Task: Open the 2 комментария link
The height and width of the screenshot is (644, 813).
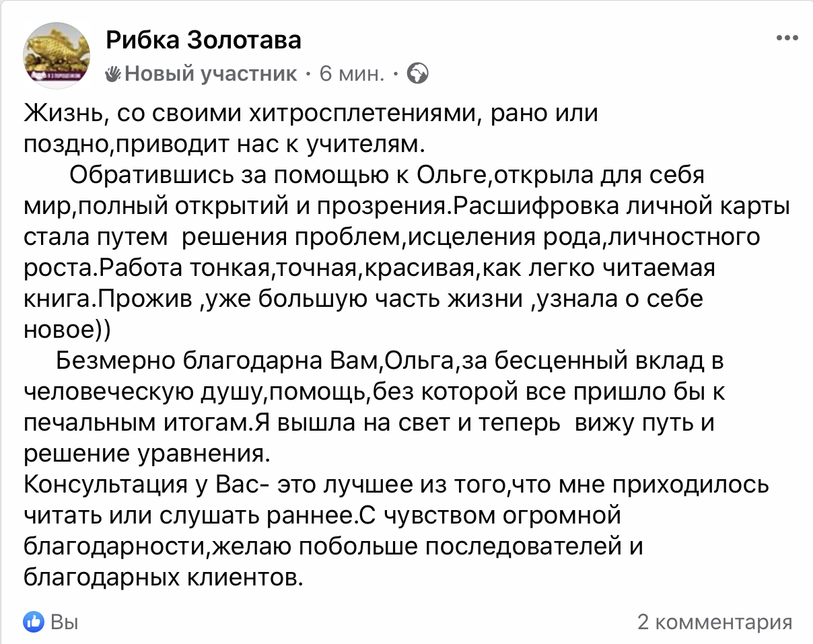Action: coord(715,622)
